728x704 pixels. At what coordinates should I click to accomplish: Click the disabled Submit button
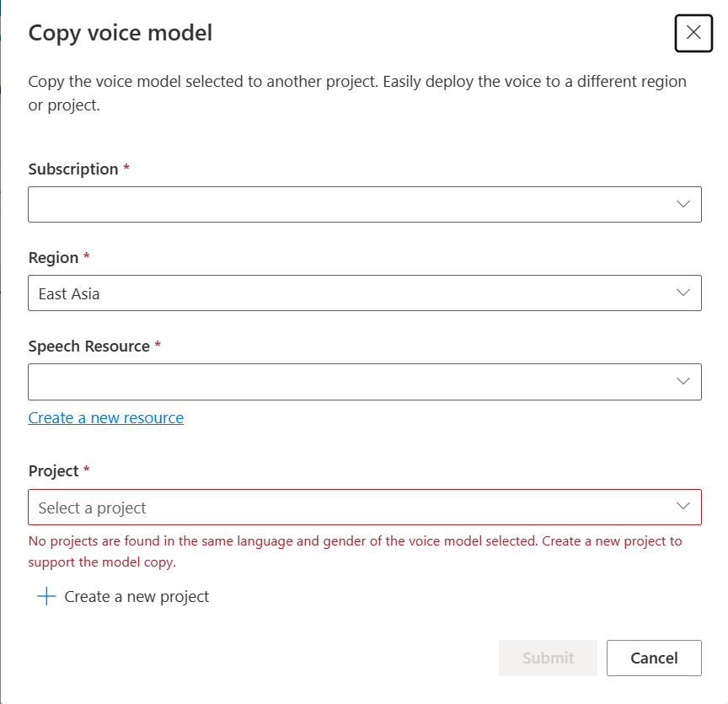(x=548, y=658)
